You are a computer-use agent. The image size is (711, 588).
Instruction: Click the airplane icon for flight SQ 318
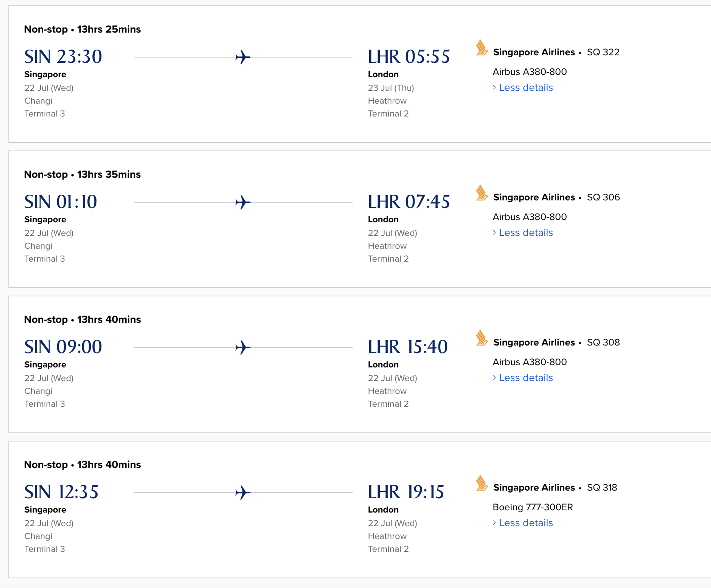click(x=243, y=493)
